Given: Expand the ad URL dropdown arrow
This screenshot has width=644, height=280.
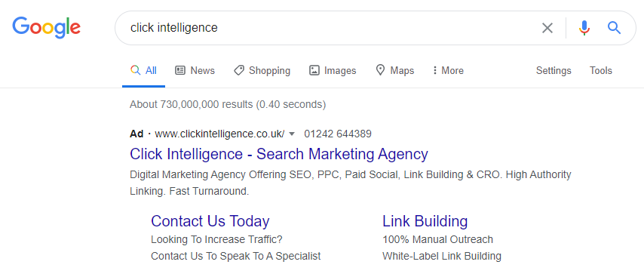Looking at the screenshot, I should (x=292, y=134).
